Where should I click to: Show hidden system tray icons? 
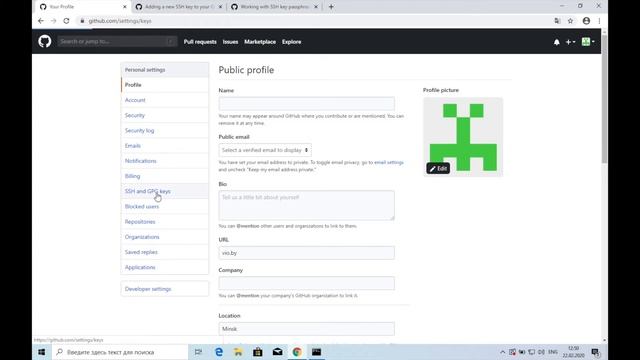pos(502,352)
